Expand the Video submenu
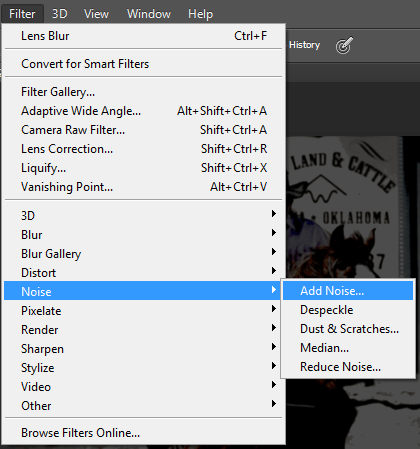The width and height of the screenshot is (420, 449). point(144,387)
